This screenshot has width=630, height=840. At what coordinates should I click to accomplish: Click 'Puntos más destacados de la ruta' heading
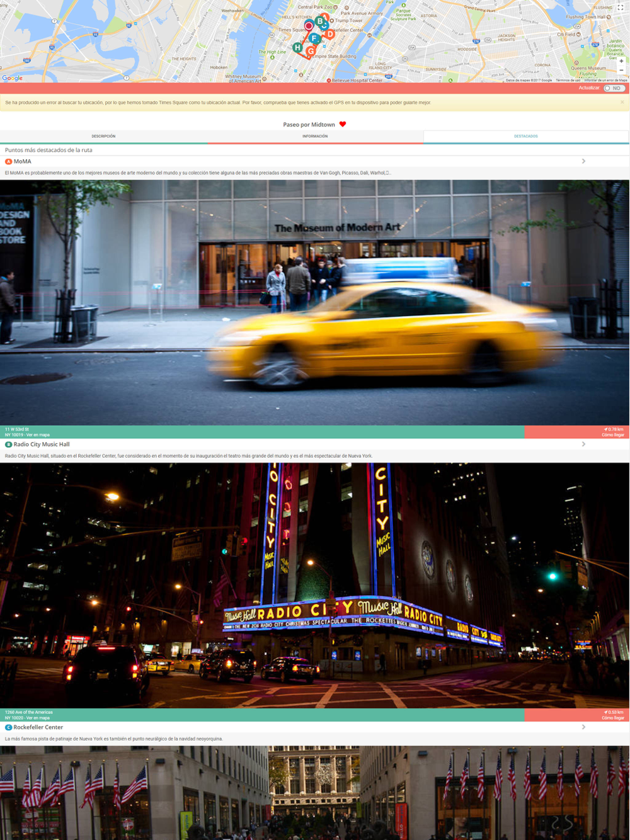(49, 150)
